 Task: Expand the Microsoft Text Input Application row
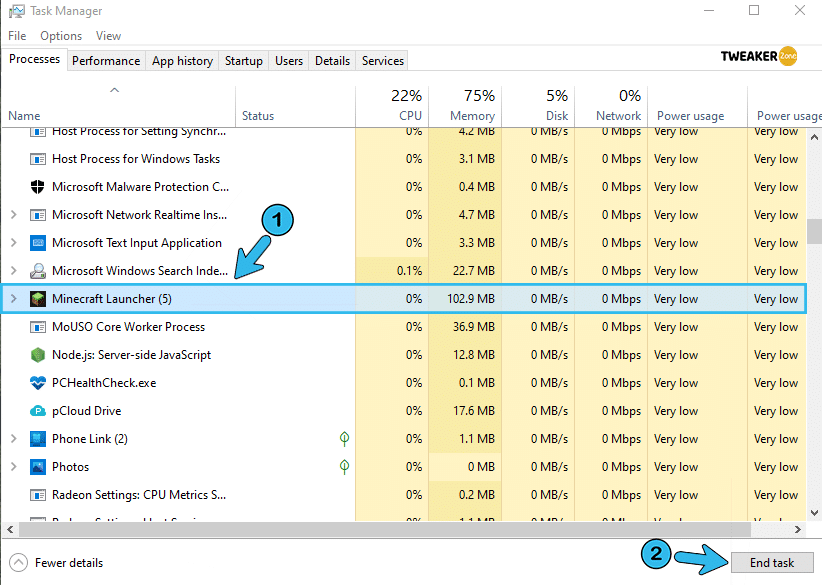coord(14,243)
